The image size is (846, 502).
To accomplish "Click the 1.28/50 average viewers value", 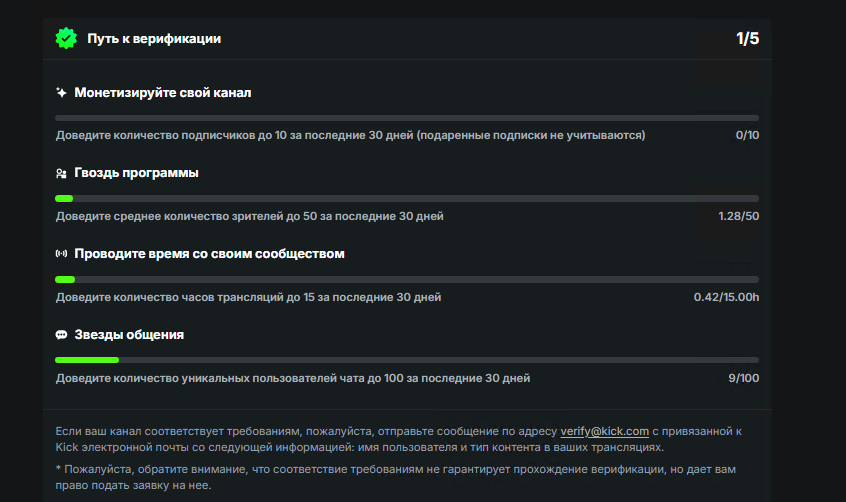I will click(x=738, y=216).
